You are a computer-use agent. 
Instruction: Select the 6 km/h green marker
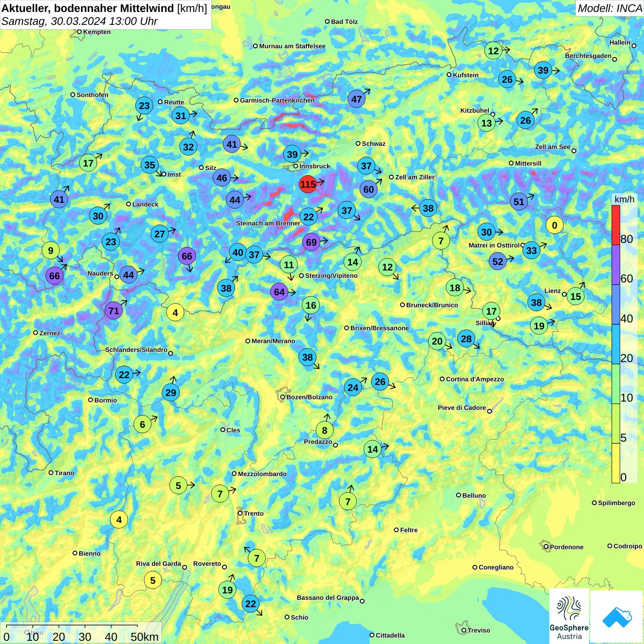[x=142, y=424]
